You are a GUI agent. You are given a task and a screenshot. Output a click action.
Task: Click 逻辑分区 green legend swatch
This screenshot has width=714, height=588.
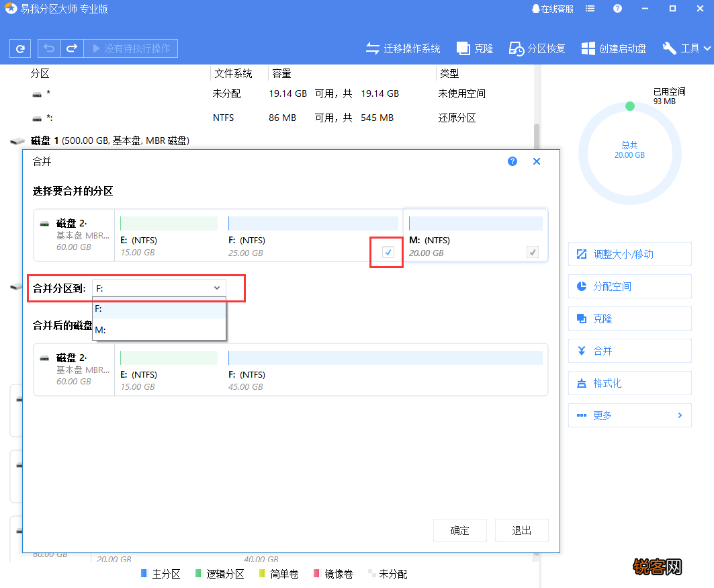point(198,573)
